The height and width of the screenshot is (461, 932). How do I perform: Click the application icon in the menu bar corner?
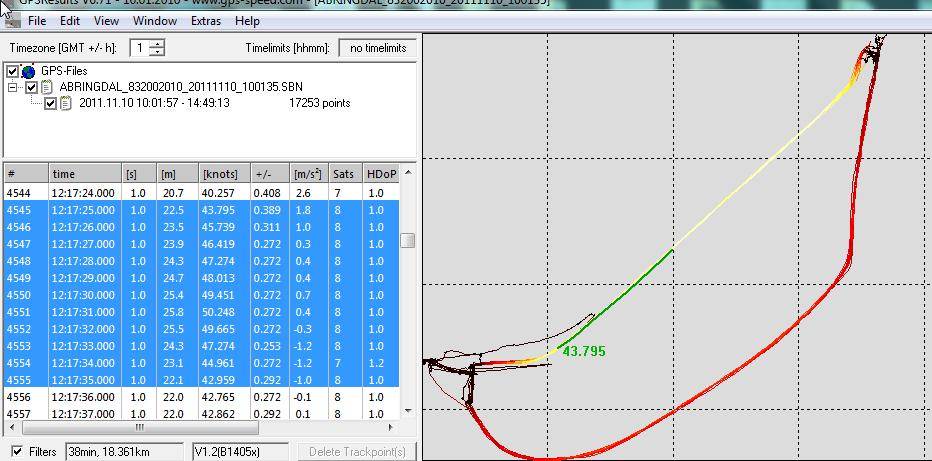[x=11, y=20]
